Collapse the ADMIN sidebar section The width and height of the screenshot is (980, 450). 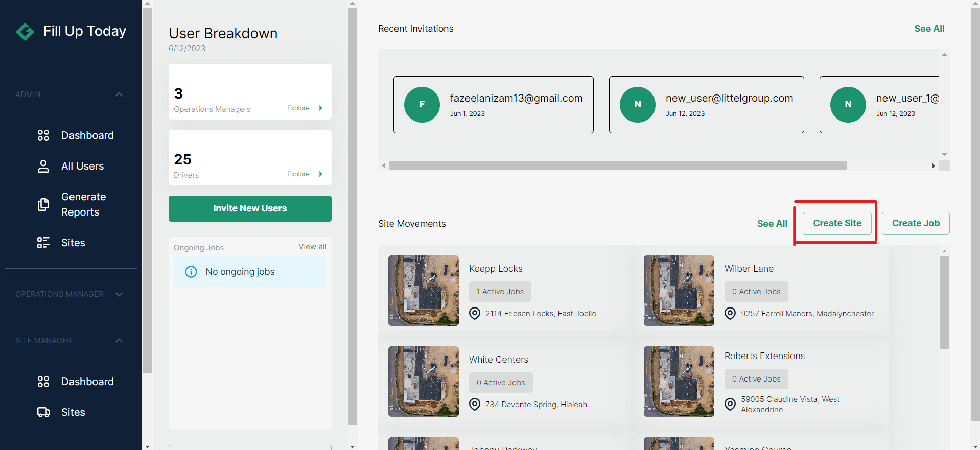point(119,94)
